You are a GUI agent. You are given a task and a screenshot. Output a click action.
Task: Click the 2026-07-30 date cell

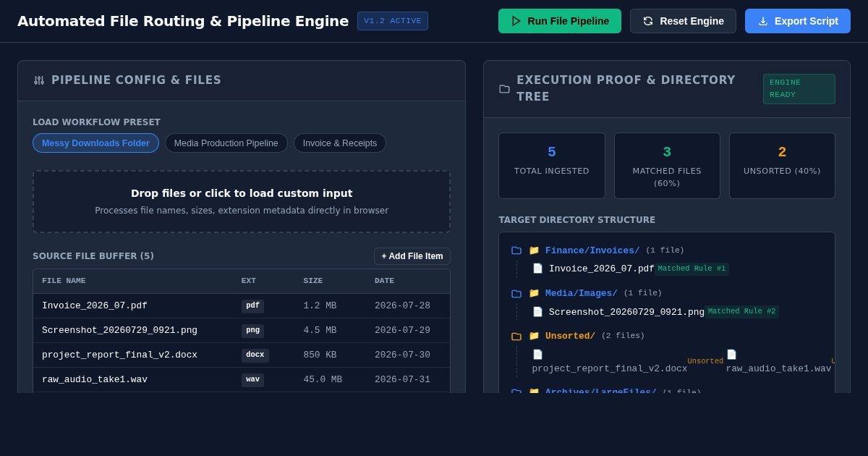tap(402, 355)
